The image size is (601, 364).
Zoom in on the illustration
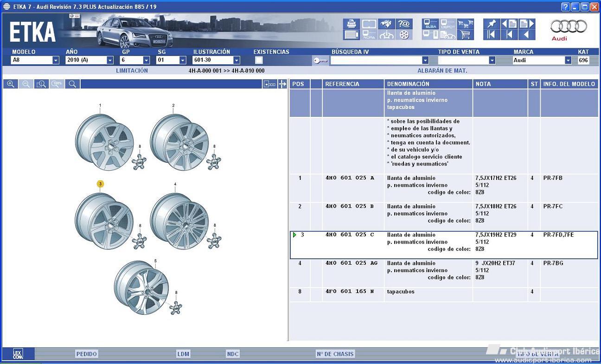[x=11, y=84]
